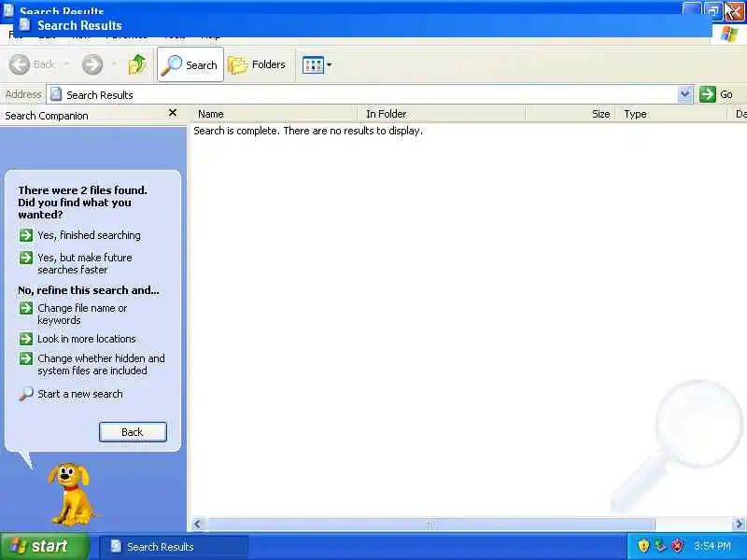Screen dimensions: 747x560
Task: Click the document icon in the Address field
Action: (x=56, y=94)
